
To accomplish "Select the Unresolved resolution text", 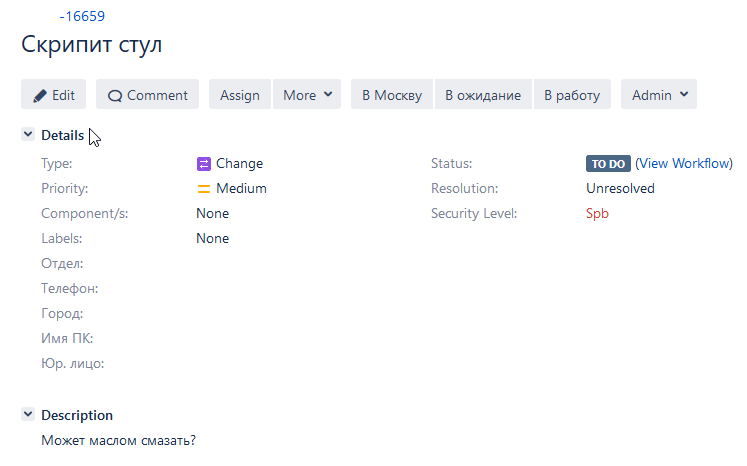I will (x=620, y=188).
